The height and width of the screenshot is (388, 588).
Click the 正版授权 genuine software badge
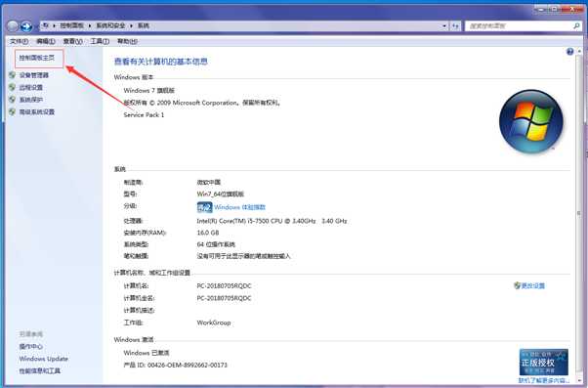(543, 362)
